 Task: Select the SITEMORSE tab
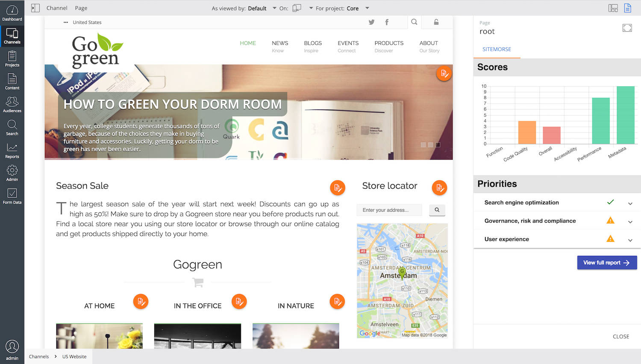[497, 49]
